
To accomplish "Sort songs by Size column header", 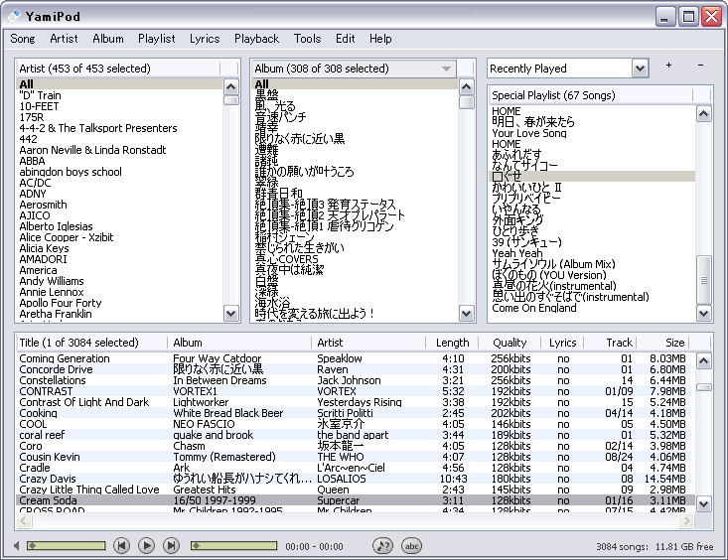I will tap(663, 343).
